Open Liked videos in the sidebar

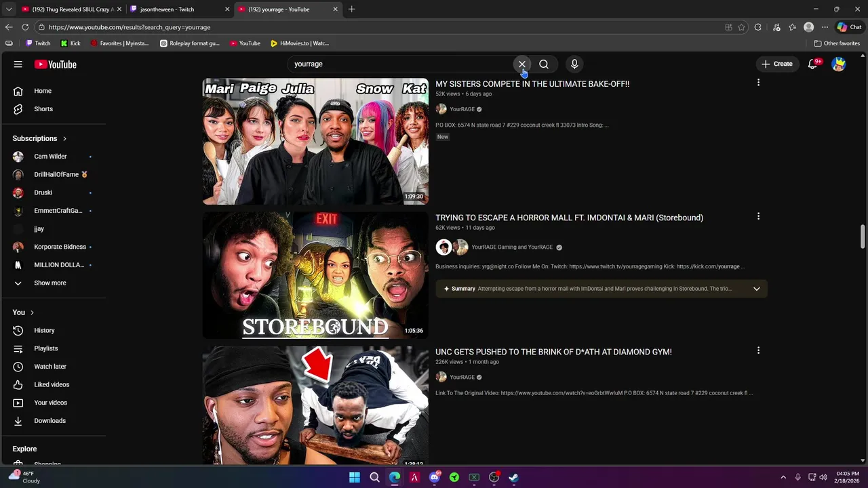53,385
